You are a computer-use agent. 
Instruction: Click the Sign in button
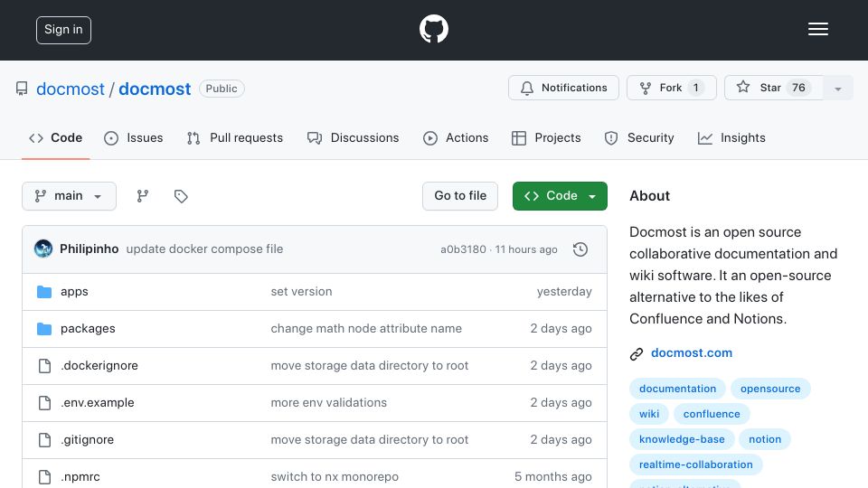click(x=63, y=30)
